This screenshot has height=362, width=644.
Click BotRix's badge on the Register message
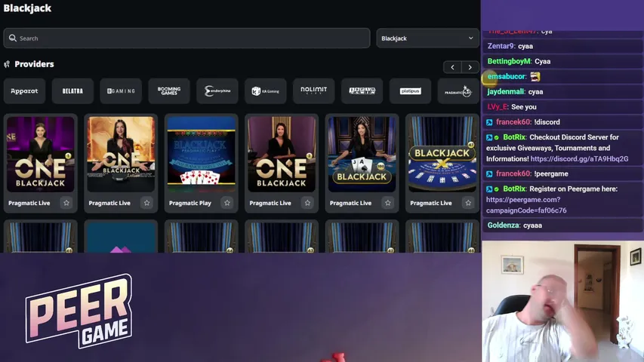click(x=489, y=189)
